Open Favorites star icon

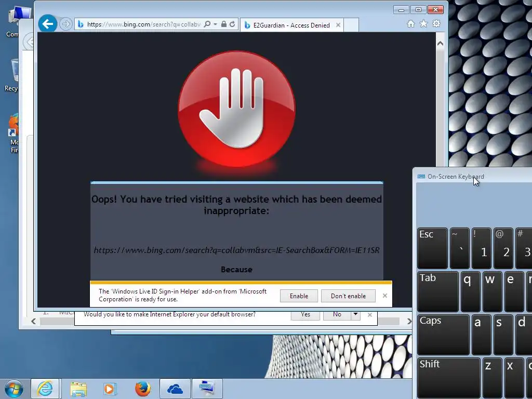pyautogui.click(x=423, y=24)
